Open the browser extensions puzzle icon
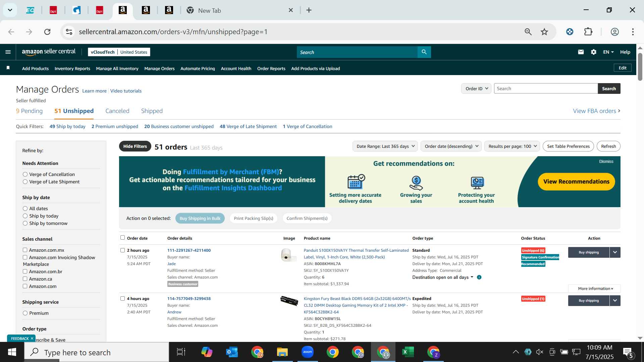Image resolution: width=644 pixels, height=362 pixels. pyautogui.click(x=588, y=32)
